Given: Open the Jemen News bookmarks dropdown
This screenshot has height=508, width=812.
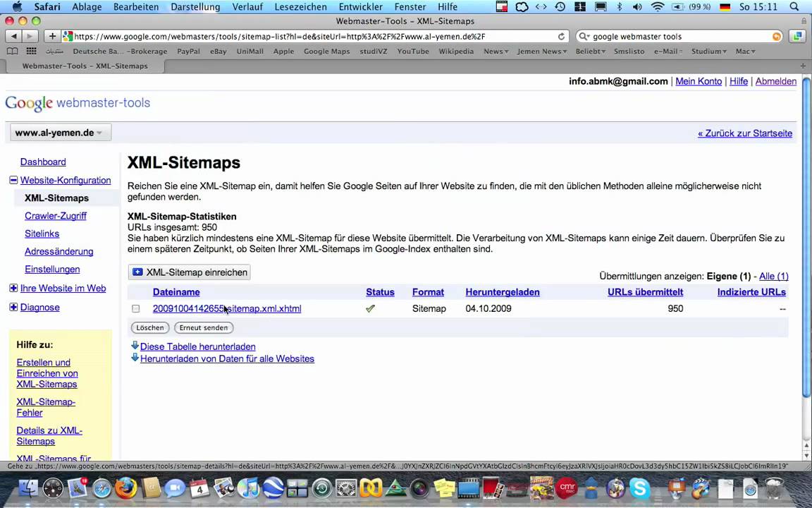Looking at the screenshot, I should [541, 52].
